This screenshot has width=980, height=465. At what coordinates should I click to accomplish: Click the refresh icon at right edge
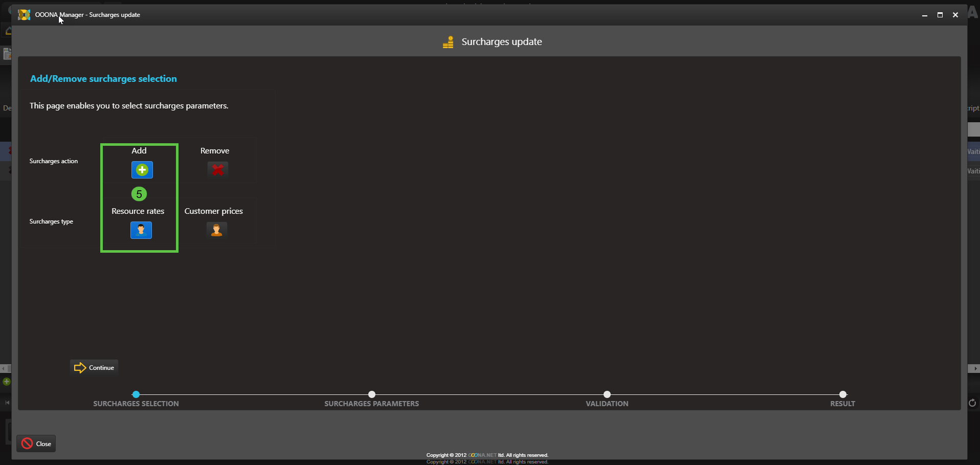(972, 403)
